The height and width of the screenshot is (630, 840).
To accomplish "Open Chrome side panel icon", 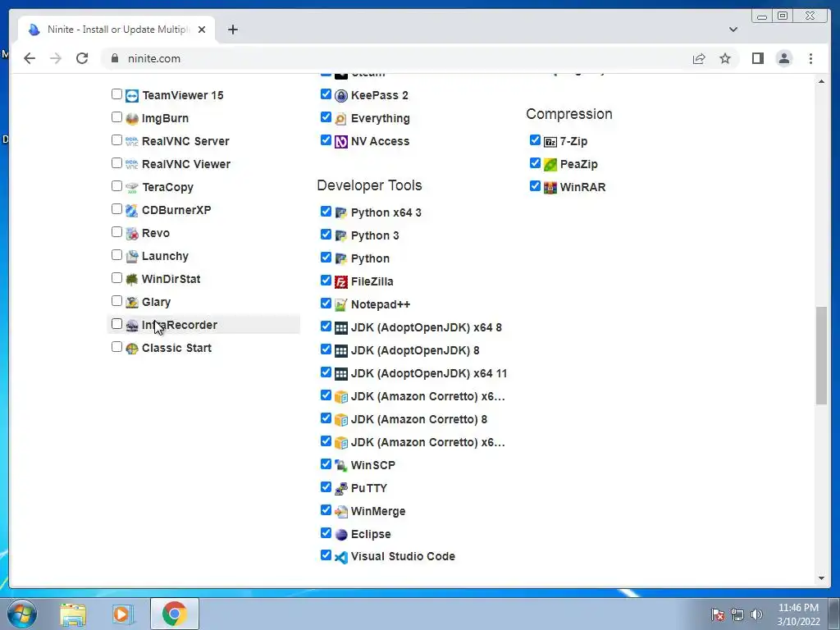I will (757, 58).
